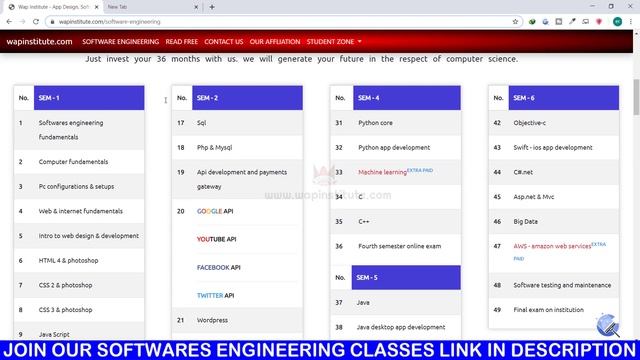Go back to previous page
This screenshot has width=640, height=360.
point(9,22)
